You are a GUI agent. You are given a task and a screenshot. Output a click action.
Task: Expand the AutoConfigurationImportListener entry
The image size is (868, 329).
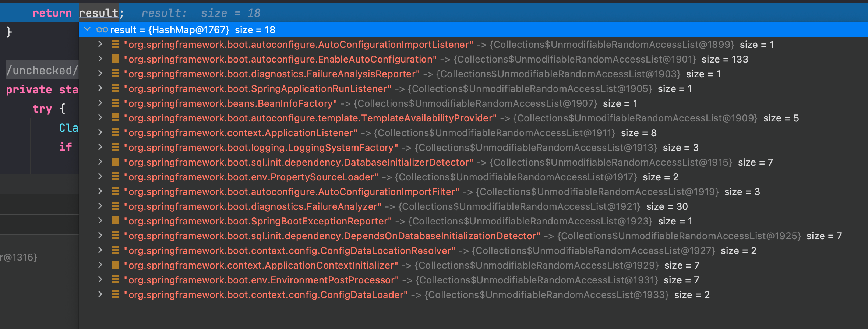[100, 44]
